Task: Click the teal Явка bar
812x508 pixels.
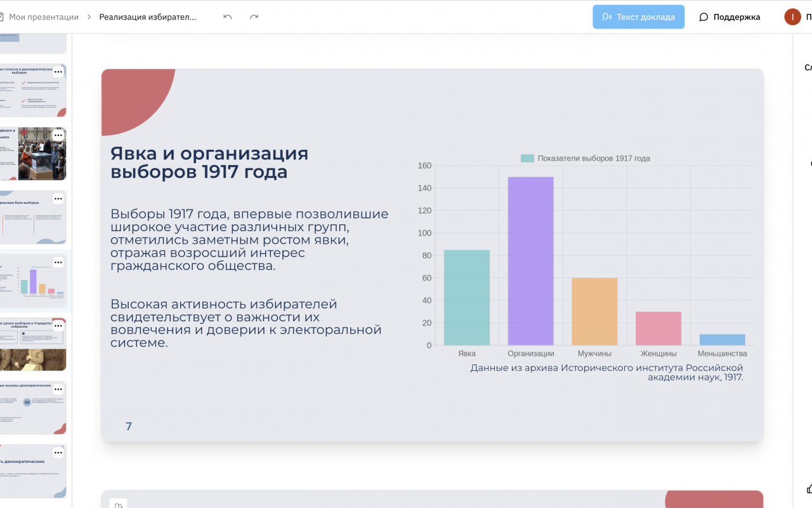Action: 466,297
